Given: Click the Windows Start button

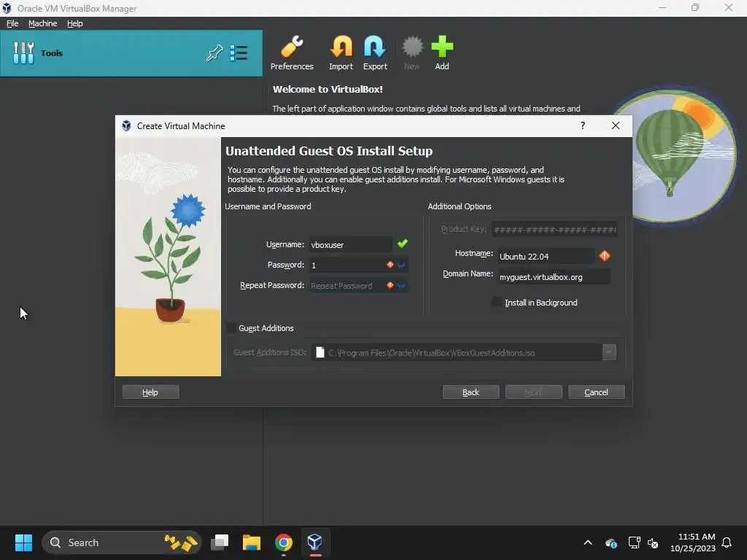Looking at the screenshot, I should pyautogui.click(x=23, y=542).
